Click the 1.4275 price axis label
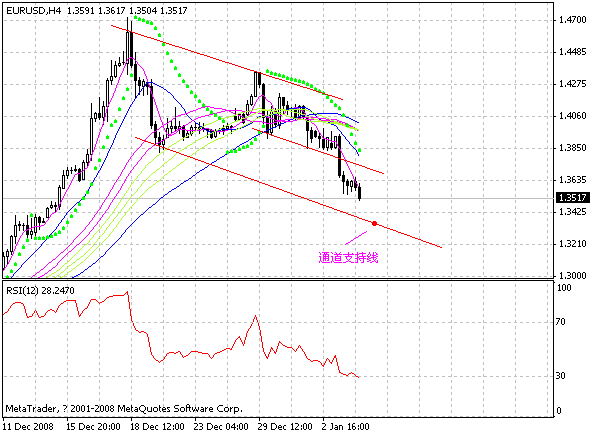The height and width of the screenshot is (434, 591). point(573,84)
